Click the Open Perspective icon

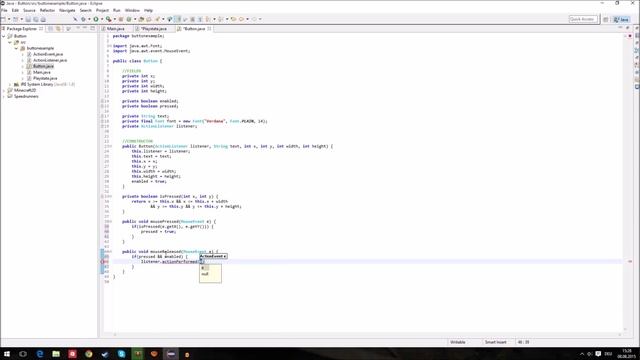tap(606, 19)
